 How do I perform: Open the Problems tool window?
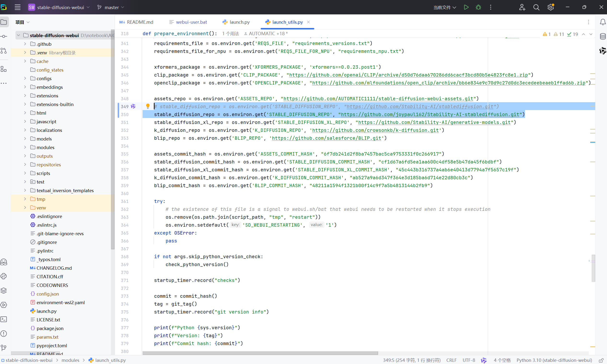4,334
